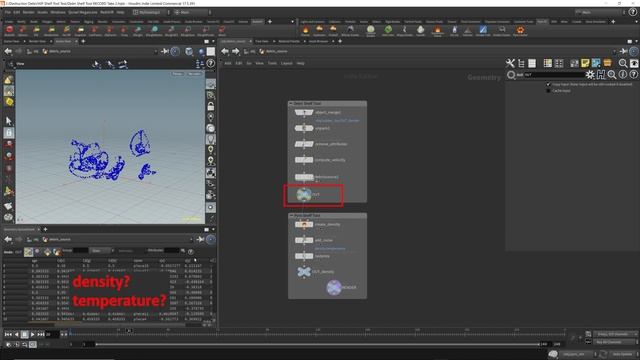The width and height of the screenshot is (640, 360).
Task: Click the flame tool in the right shelf
Action: pos(305,30)
